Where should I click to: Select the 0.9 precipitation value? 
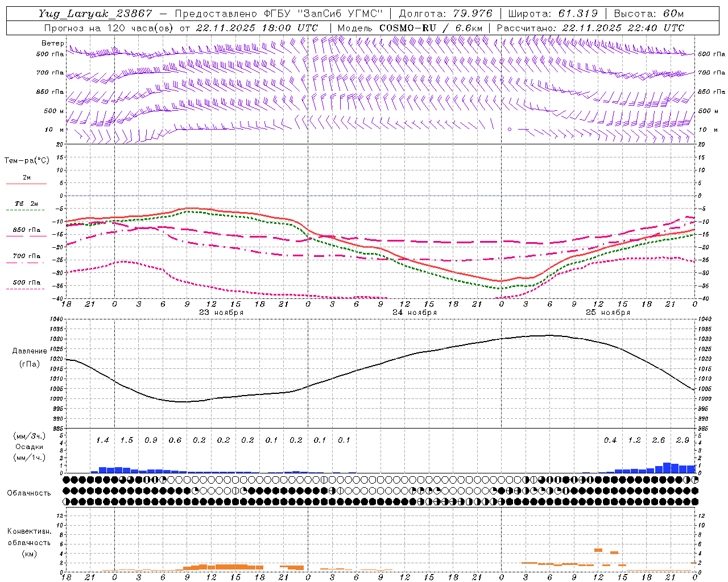pyautogui.click(x=151, y=440)
